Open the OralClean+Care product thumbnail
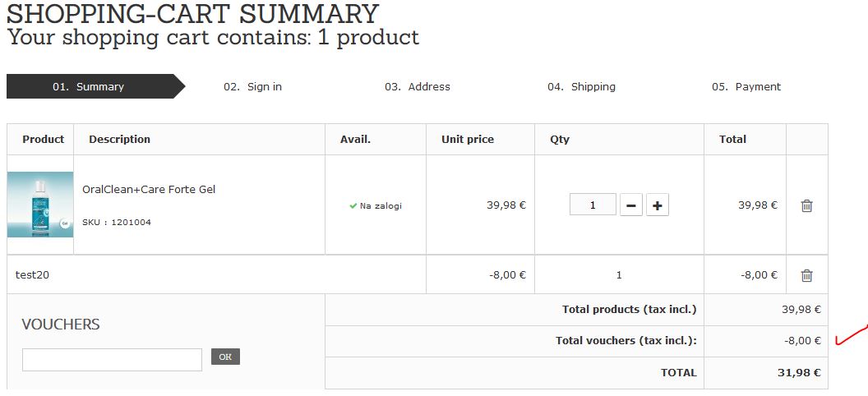The image size is (868, 396). (x=40, y=205)
